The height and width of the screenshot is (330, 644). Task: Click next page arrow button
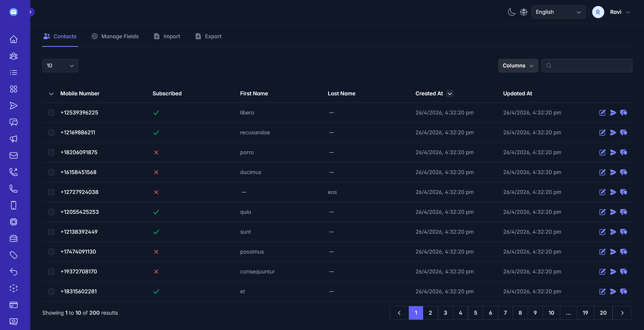622,313
